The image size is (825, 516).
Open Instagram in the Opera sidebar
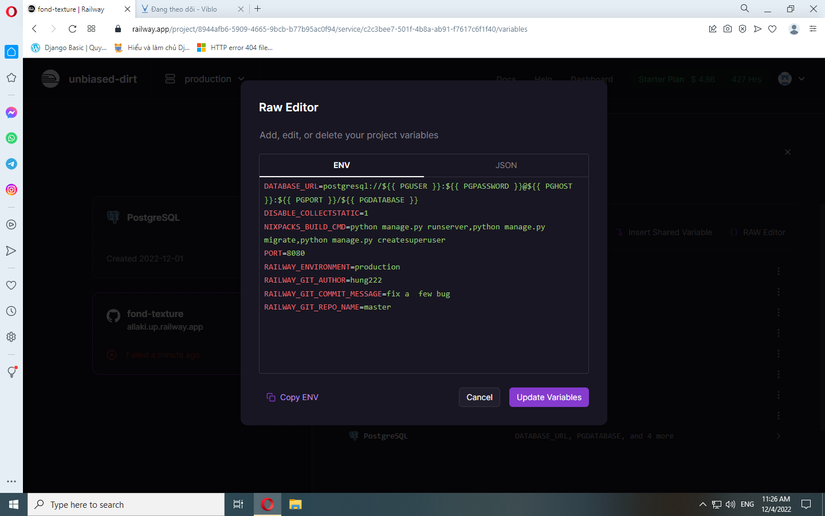point(11,190)
